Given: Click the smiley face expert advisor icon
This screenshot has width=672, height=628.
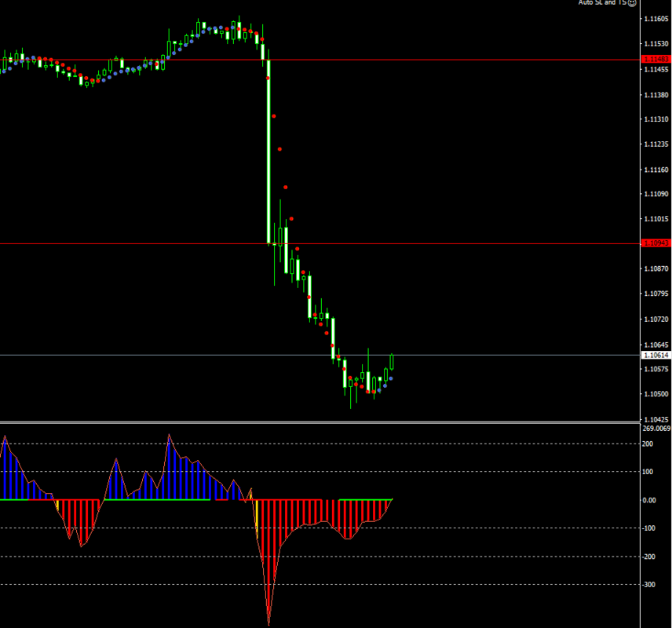Looking at the screenshot, I should [632, 2].
